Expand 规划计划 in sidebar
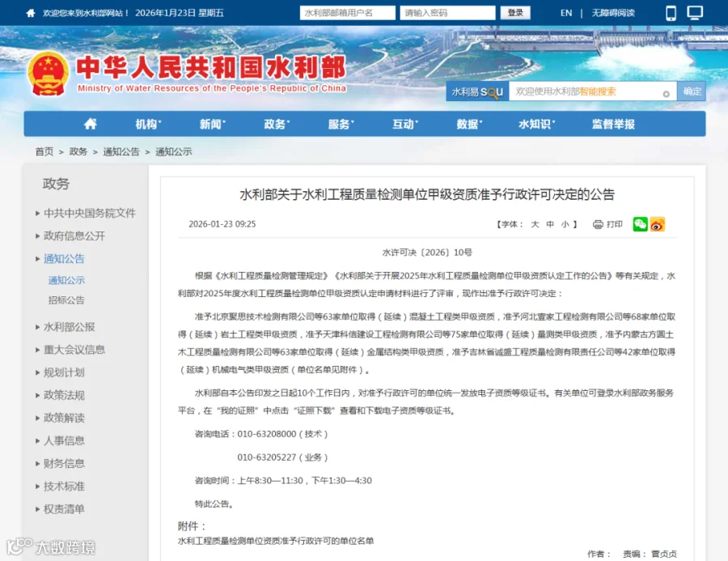The height and width of the screenshot is (561, 728). click(x=64, y=372)
